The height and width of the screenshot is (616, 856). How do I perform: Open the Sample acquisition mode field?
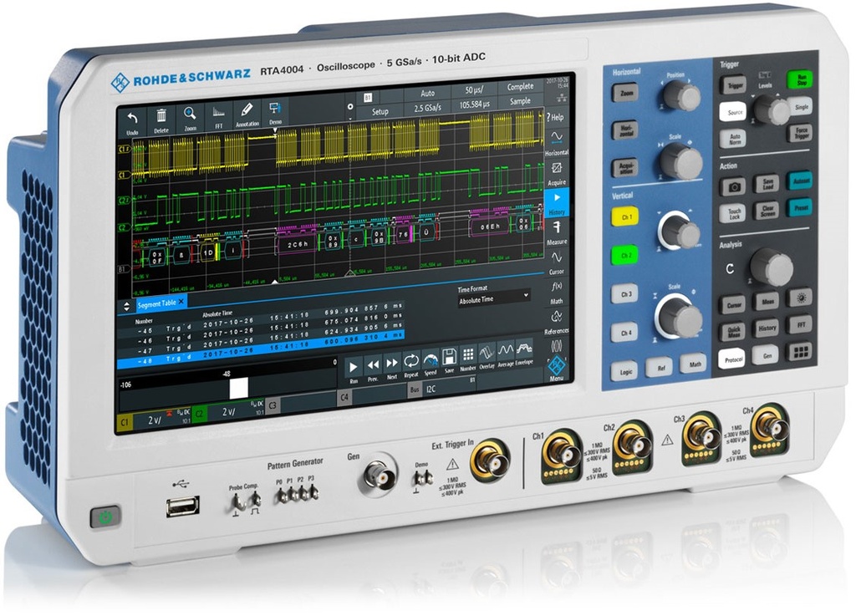pyautogui.click(x=520, y=101)
